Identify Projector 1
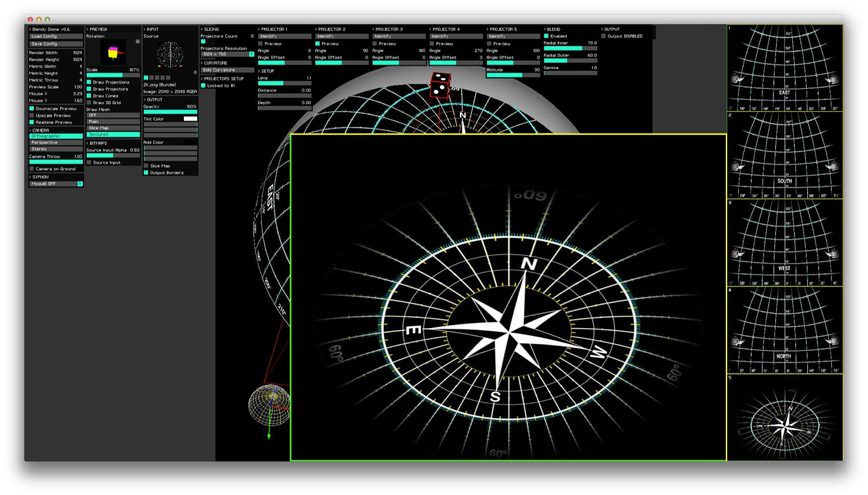868x495 pixels. tap(285, 36)
